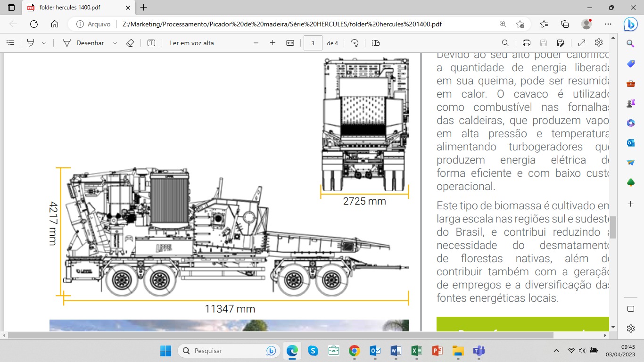Open the taskbar clock and calendar
This screenshot has height=362, width=644.
pyautogui.click(x=621, y=351)
